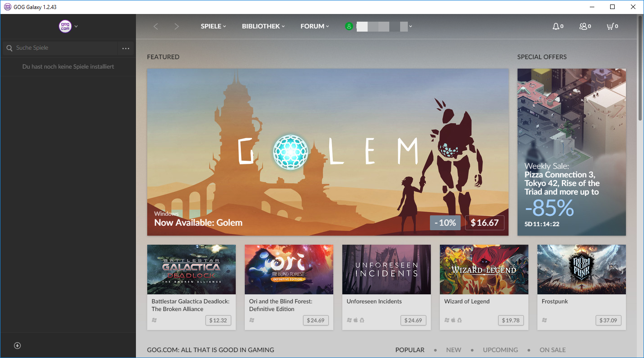Click the $19.78 price button
This screenshot has width=644, height=358.
tap(511, 321)
